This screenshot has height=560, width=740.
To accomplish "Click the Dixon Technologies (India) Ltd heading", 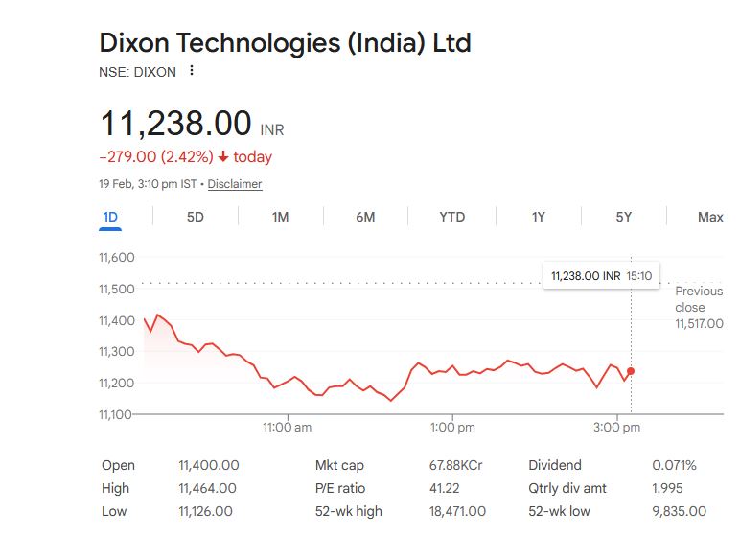I will click(285, 43).
